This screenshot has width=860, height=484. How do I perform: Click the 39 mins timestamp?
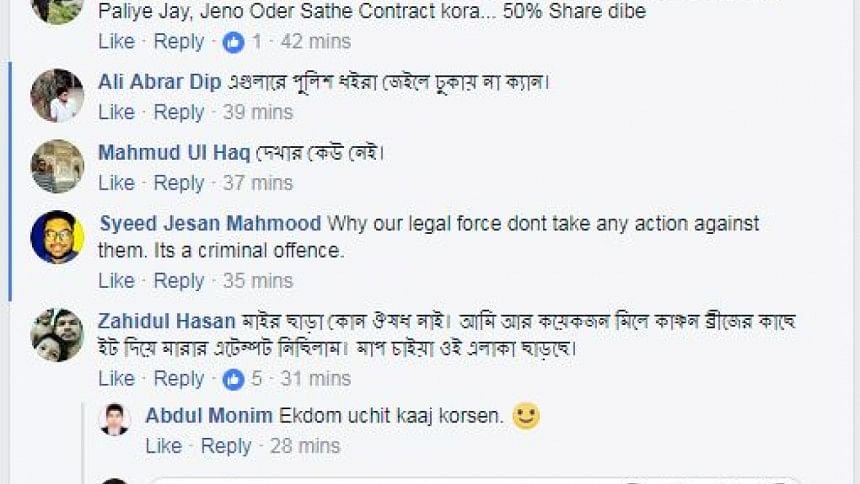click(258, 112)
